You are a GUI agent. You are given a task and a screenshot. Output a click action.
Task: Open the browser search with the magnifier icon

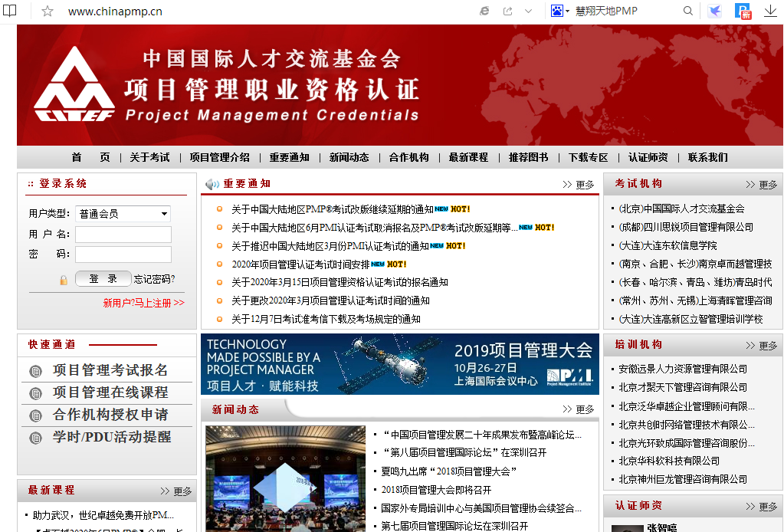pyautogui.click(x=687, y=11)
